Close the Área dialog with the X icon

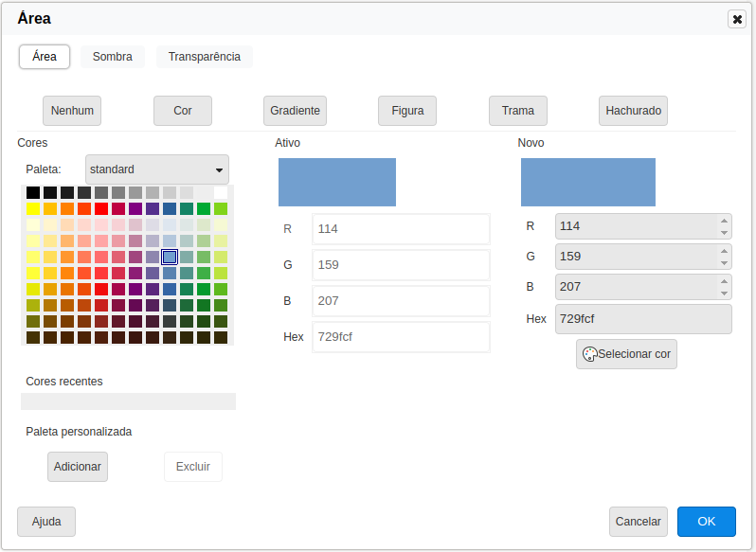click(736, 19)
